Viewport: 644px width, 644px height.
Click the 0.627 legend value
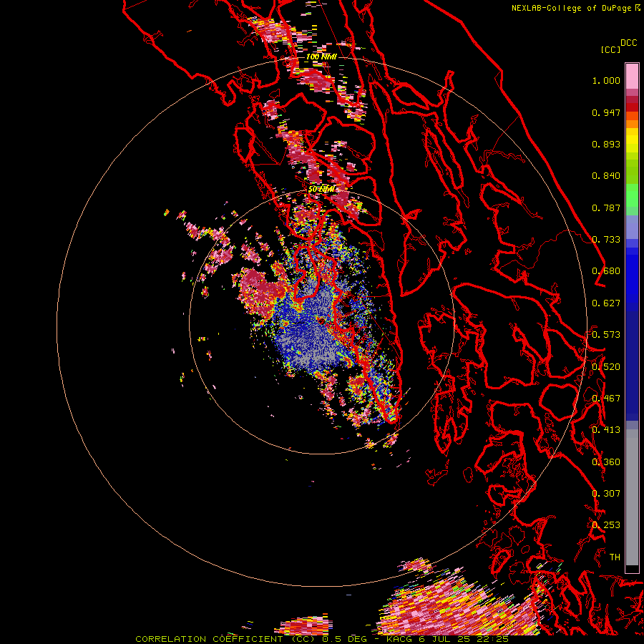606,303
